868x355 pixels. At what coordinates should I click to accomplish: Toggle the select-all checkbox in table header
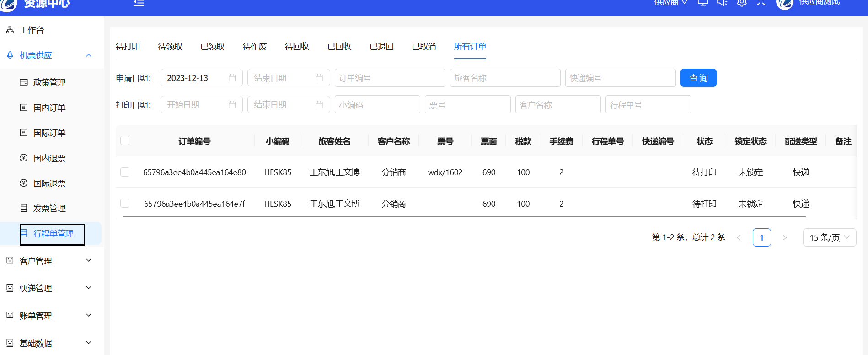click(125, 140)
